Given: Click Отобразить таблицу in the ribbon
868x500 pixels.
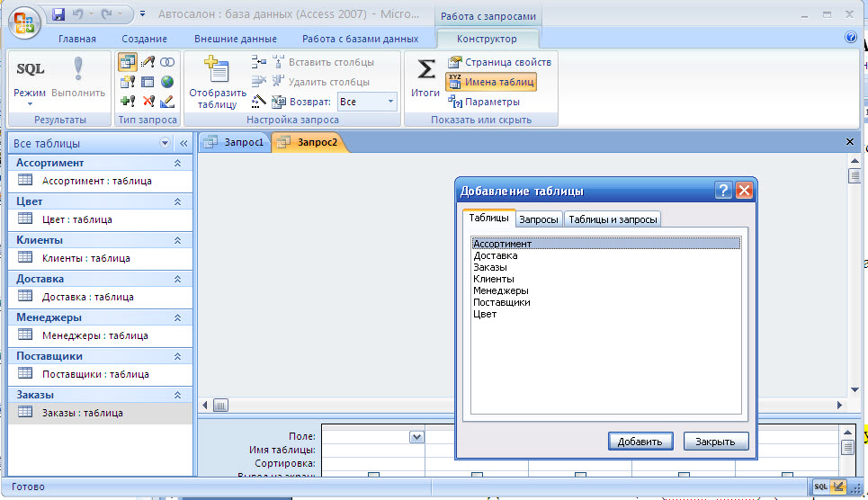Looking at the screenshot, I should (x=217, y=82).
